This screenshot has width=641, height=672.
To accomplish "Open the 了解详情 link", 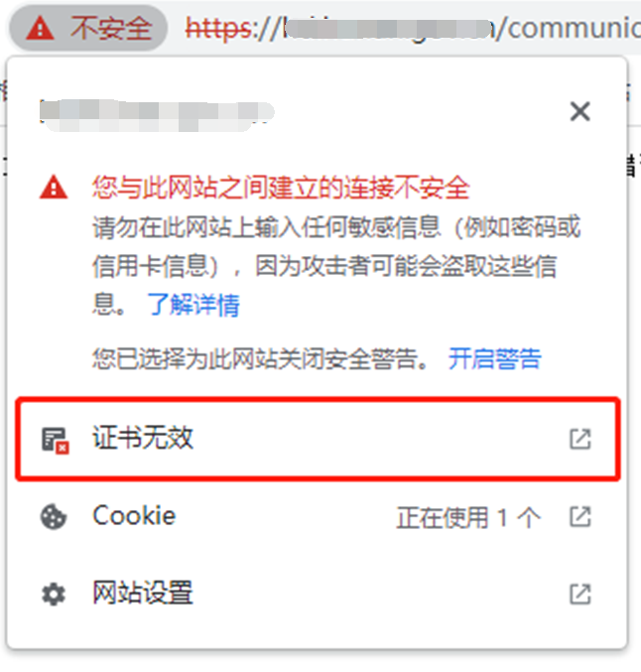I will tap(193, 305).
